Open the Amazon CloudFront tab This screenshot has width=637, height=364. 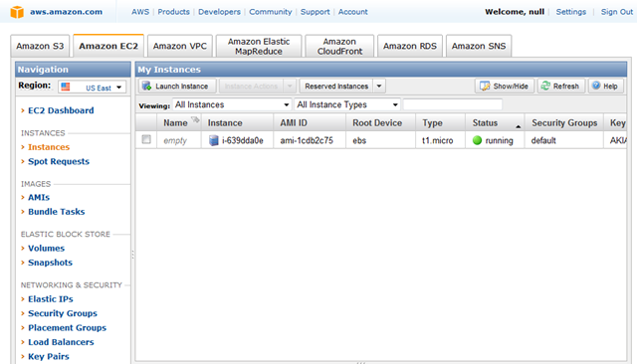tap(339, 47)
